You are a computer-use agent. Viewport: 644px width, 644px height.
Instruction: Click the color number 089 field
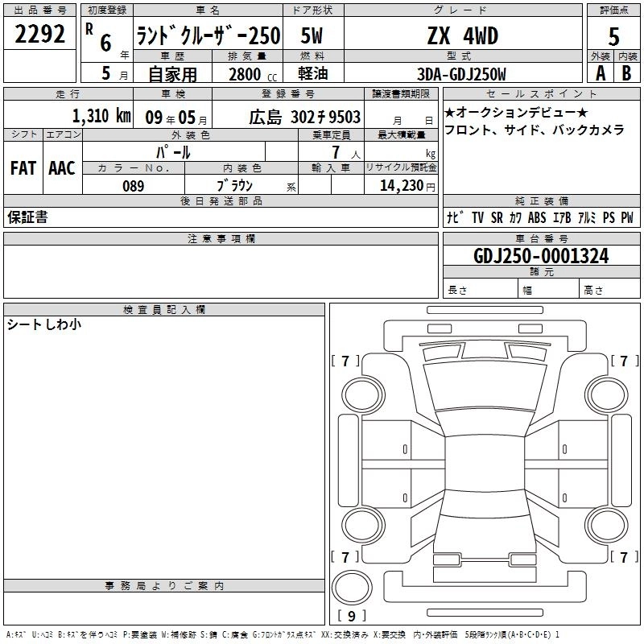click(x=134, y=185)
